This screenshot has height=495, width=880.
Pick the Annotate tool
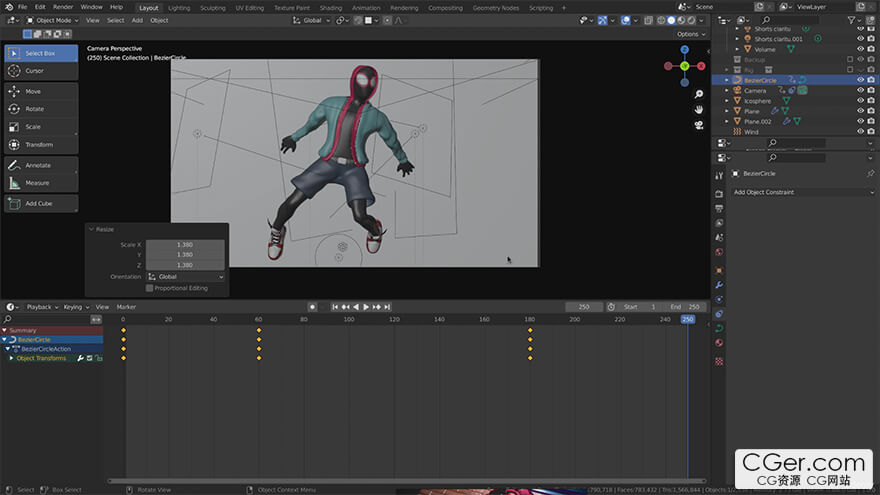(41, 165)
